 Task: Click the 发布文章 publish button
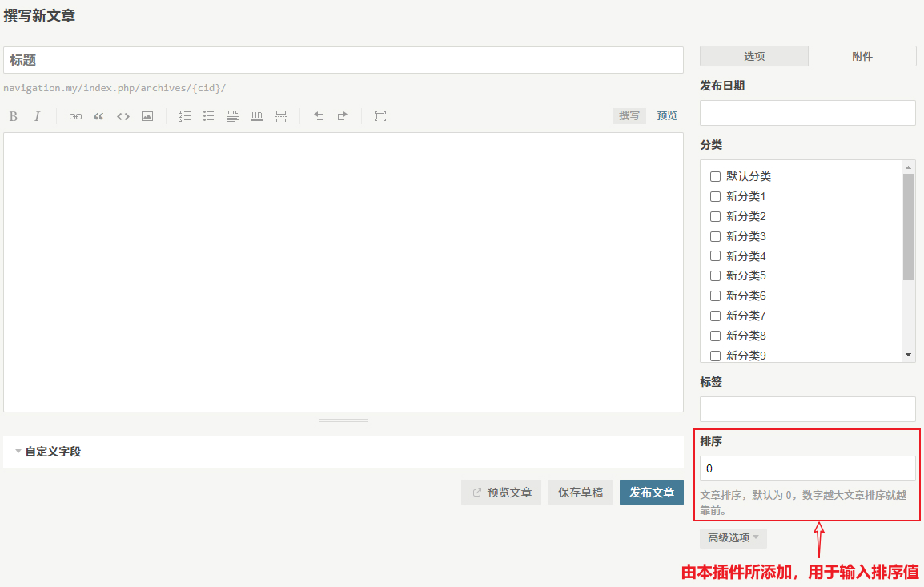tap(651, 493)
